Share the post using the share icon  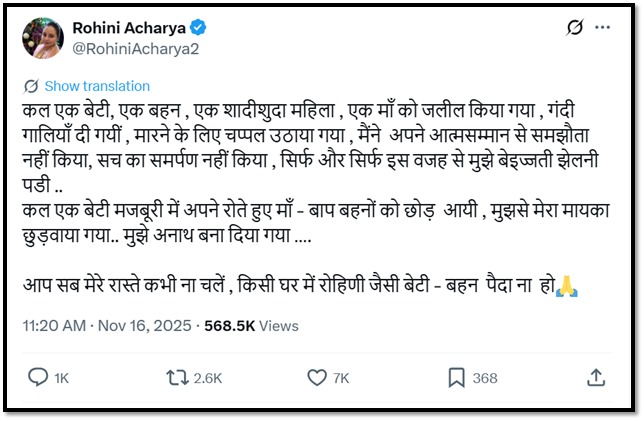point(596,377)
